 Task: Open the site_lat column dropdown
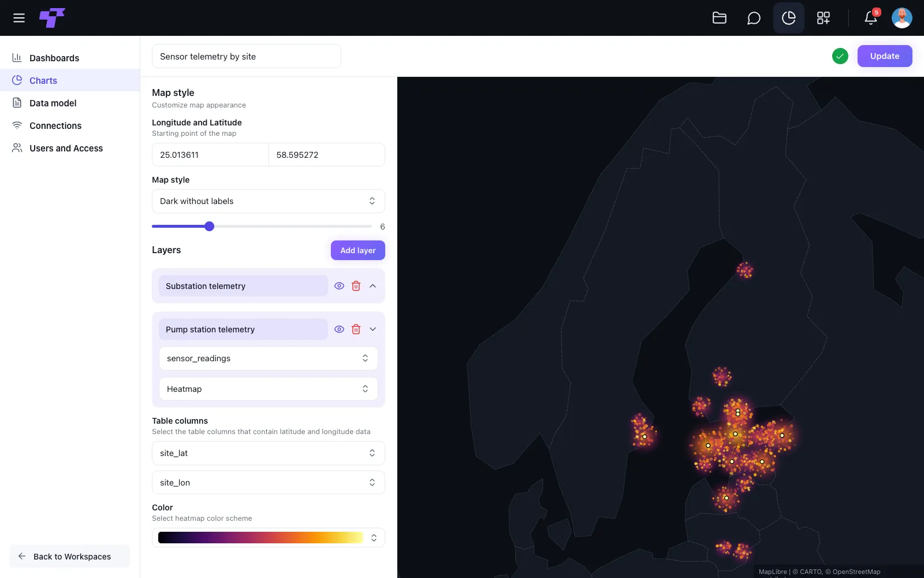269,453
